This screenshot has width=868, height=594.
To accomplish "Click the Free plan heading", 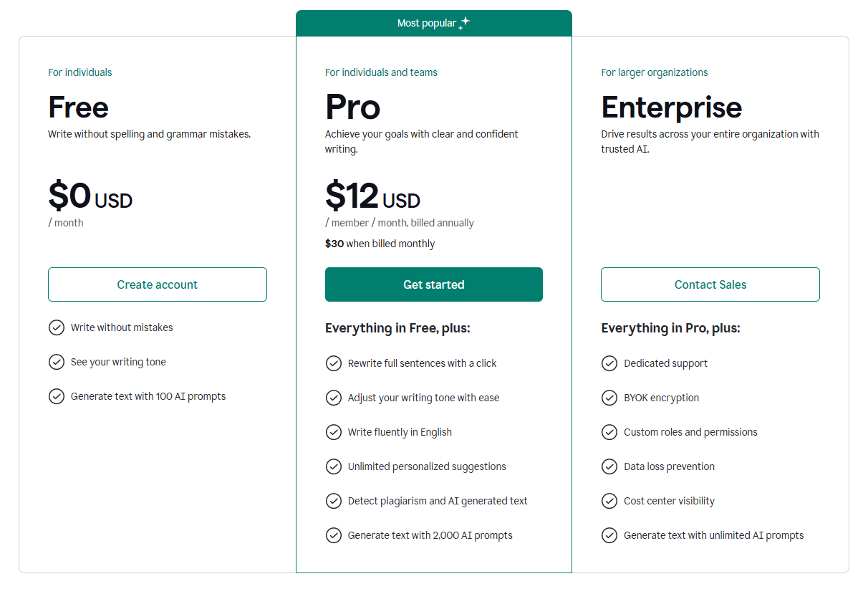I will click(x=78, y=107).
